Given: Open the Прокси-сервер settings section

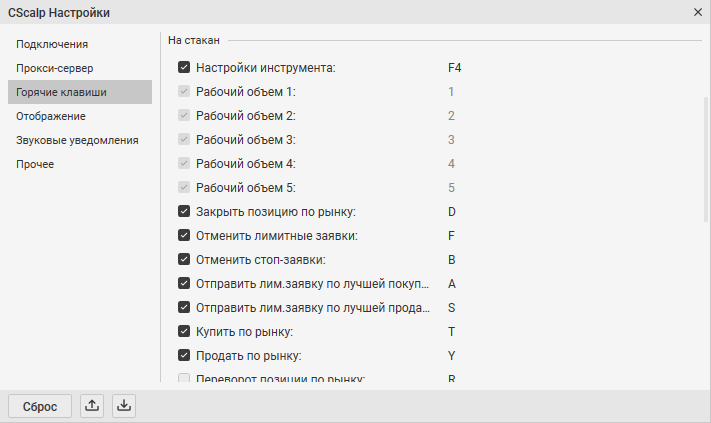Looking at the screenshot, I should tap(55, 68).
